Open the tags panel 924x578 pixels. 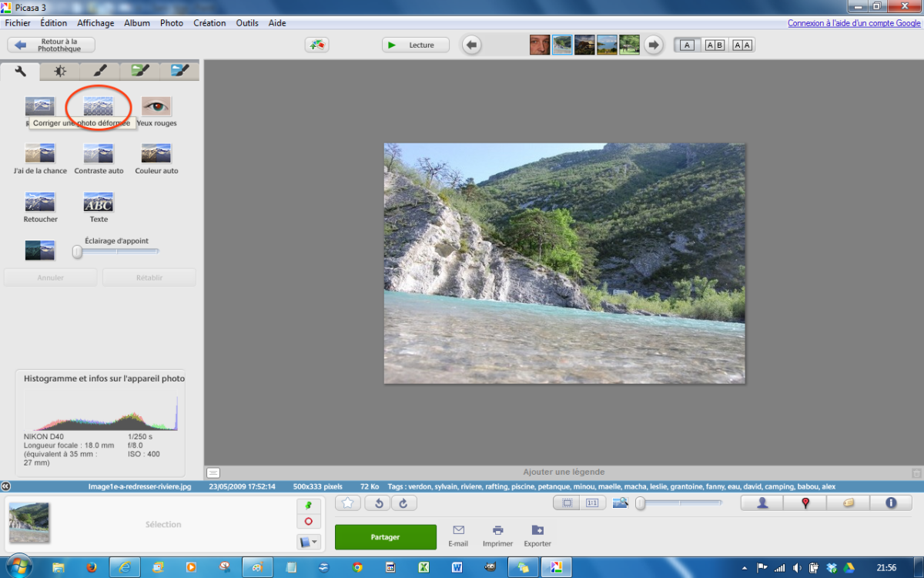click(x=849, y=503)
